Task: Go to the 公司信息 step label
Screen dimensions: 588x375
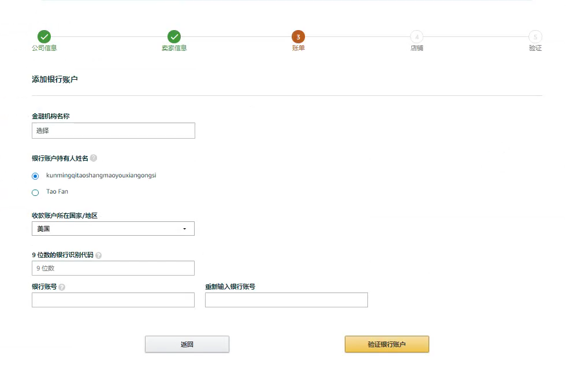Action: pyautogui.click(x=44, y=48)
